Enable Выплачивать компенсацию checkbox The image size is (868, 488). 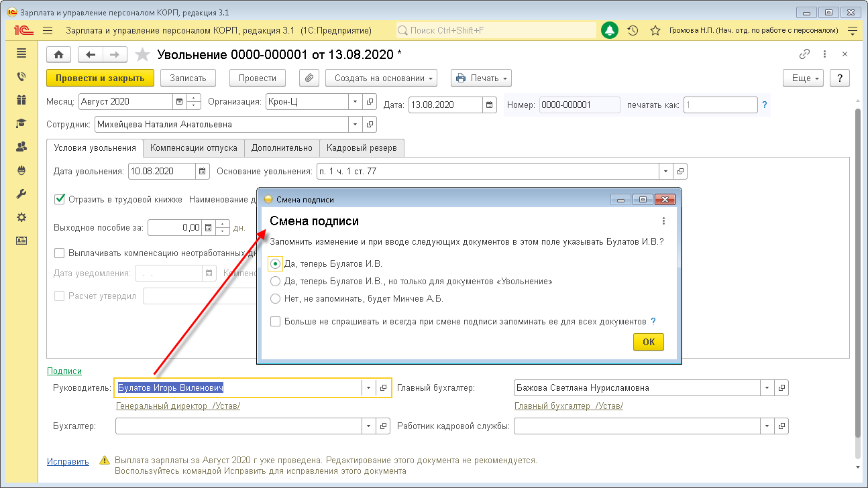point(59,253)
